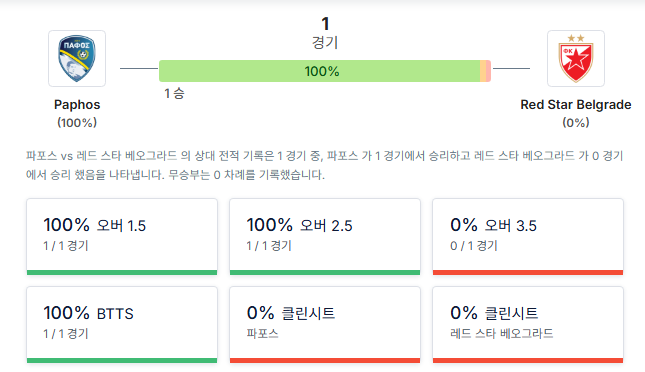This screenshot has width=645, height=372.
Task: Select the 100% 오버 1.5 stat card
Action: [x=122, y=237]
